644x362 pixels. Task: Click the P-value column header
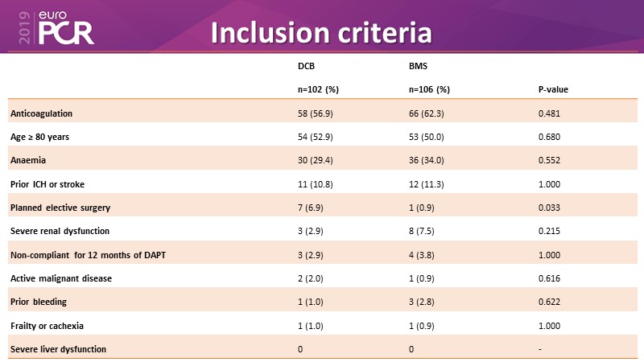tap(554, 89)
